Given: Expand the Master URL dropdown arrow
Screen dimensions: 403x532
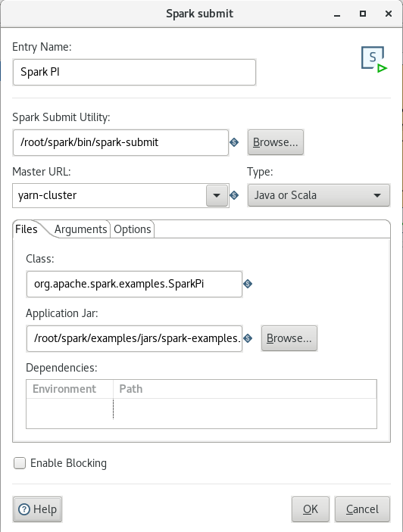Looking at the screenshot, I should (217, 195).
